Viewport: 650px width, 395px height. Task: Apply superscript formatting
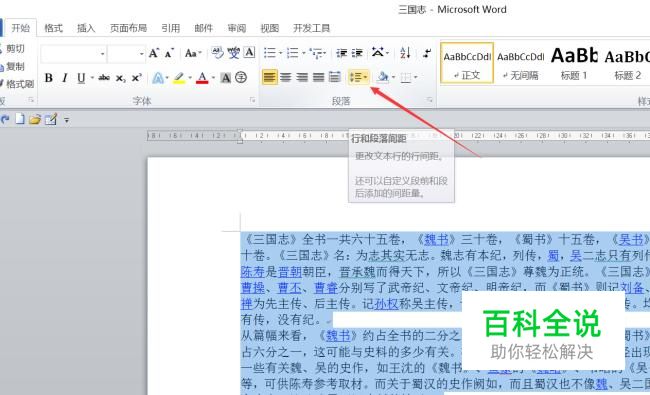point(136,78)
